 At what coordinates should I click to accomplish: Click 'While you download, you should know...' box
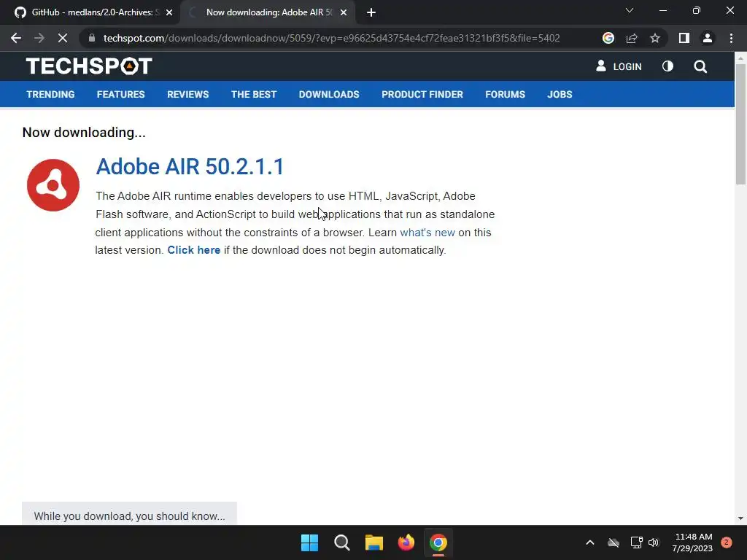tap(129, 514)
